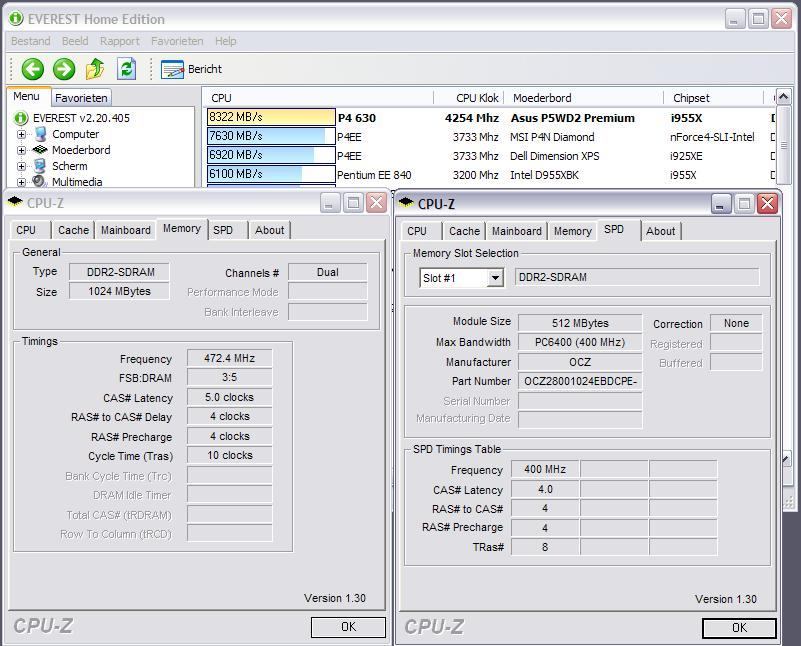The image size is (801, 646).
Task: Open the About tab in right CPU-Z
Action: [x=661, y=231]
